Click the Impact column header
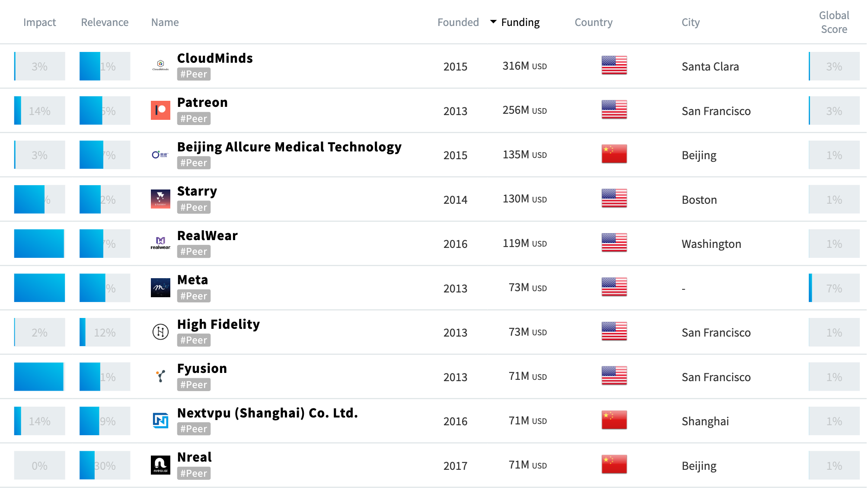The image size is (868, 488). click(39, 22)
